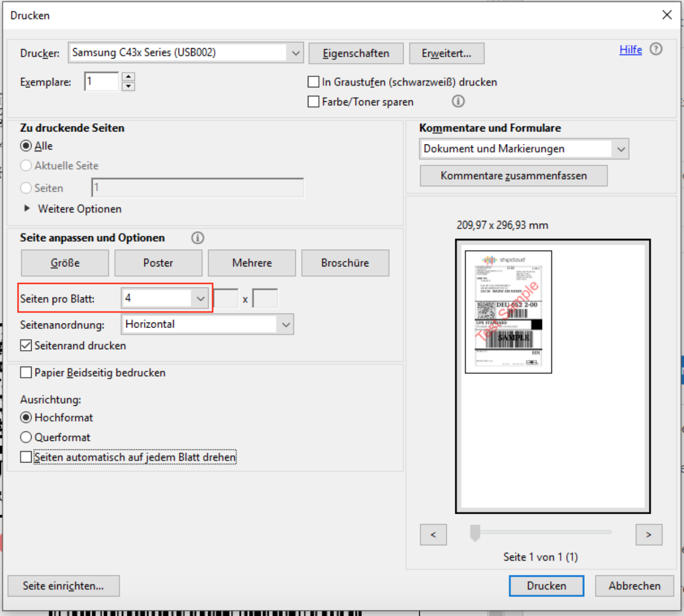Click the help question mark icon
This screenshot has width=684, height=616.
pos(656,49)
